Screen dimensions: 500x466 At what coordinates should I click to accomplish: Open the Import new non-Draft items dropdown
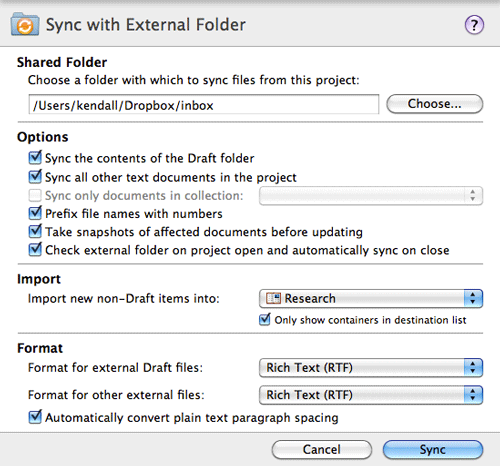(x=371, y=298)
